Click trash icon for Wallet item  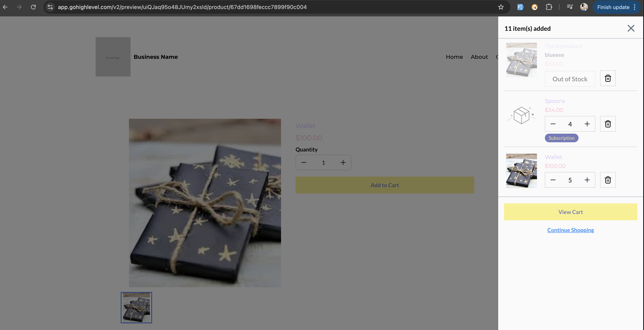point(608,180)
